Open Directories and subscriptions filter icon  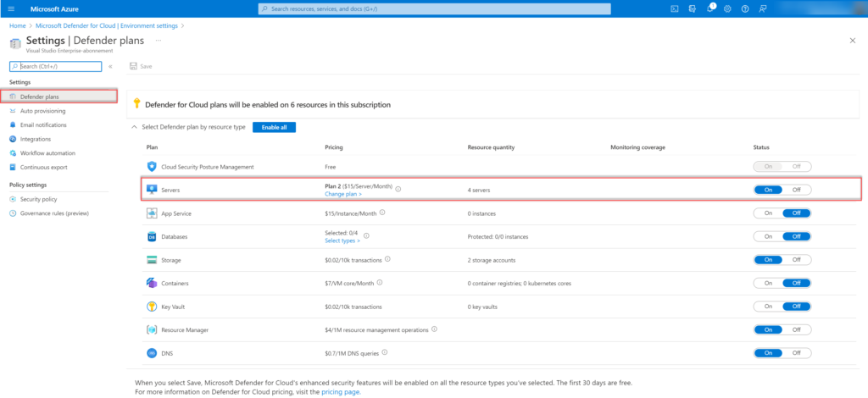(x=692, y=8)
